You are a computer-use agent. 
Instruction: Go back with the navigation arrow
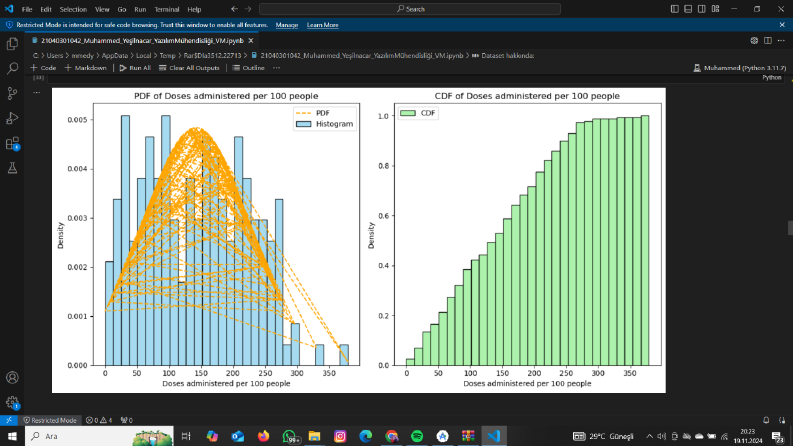(x=234, y=9)
